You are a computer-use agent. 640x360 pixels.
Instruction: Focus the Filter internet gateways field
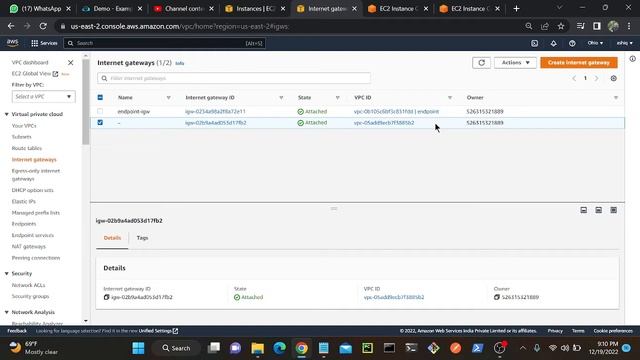234,78
